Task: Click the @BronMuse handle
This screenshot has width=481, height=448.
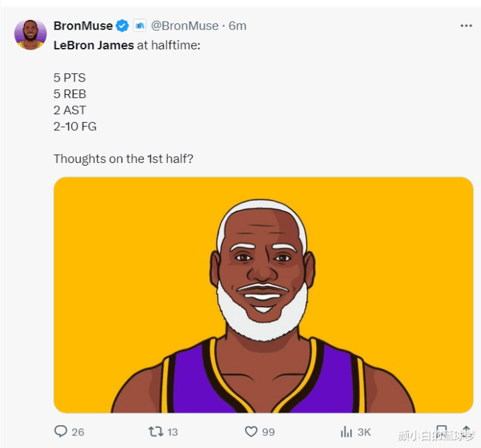Action: click(184, 26)
